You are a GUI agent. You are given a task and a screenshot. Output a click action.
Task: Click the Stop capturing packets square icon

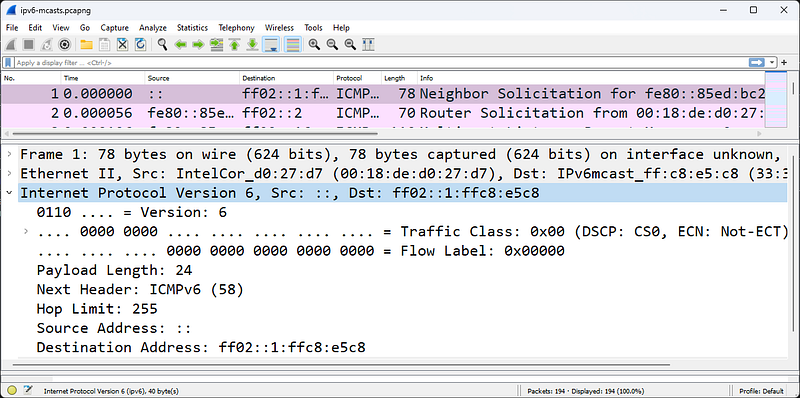coord(29,45)
